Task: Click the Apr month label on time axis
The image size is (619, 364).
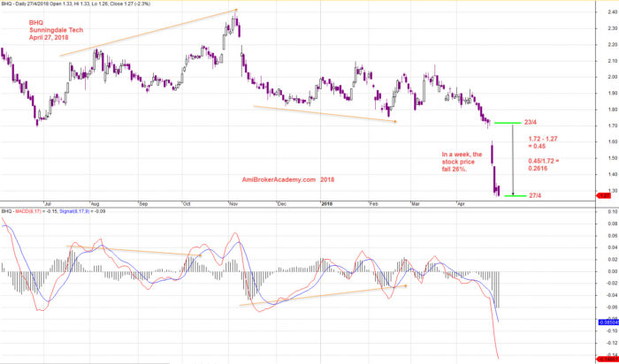Action: [461, 204]
